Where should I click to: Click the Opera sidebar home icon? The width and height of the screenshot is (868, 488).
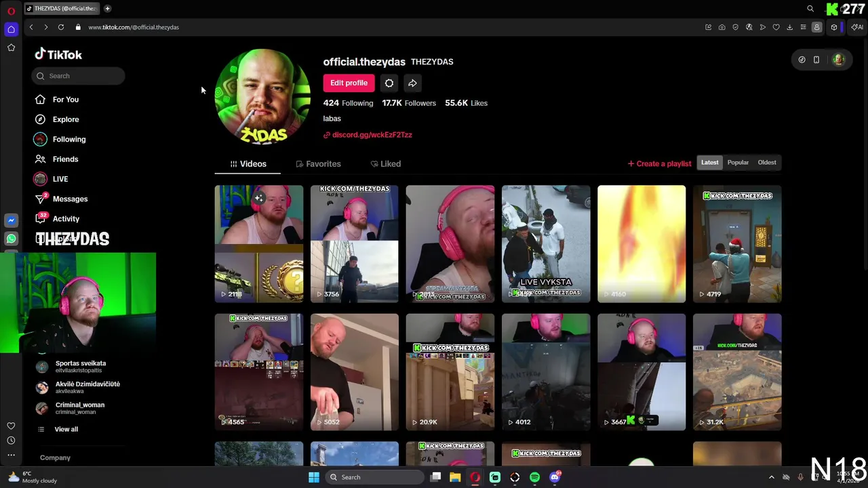pyautogui.click(x=11, y=29)
